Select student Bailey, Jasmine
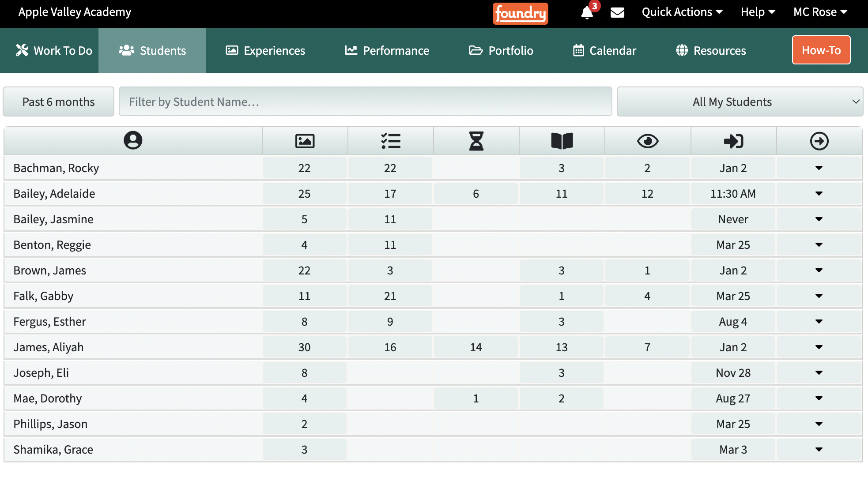The width and height of the screenshot is (868, 496). pyautogui.click(x=53, y=219)
